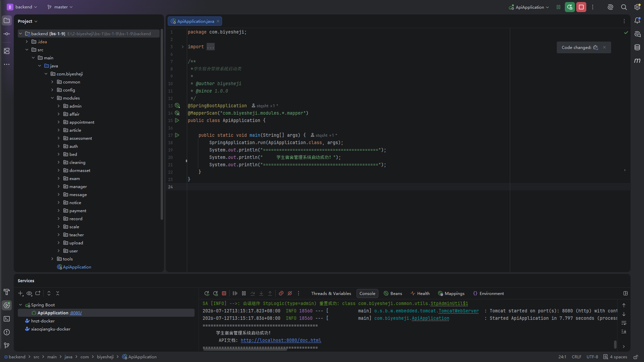Click the Search Everywhere magnifier

pyautogui.click(x=624, y=7)
